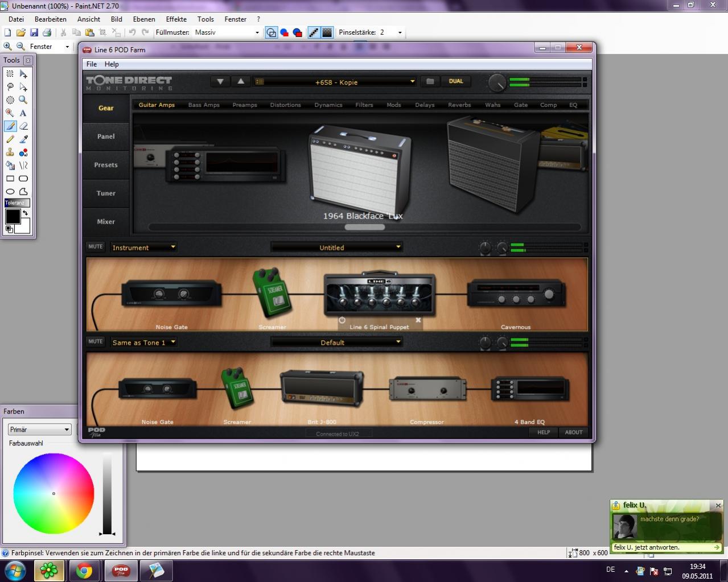Select the Clone Stamp tool
728x582 pixels.
[10, 152]
